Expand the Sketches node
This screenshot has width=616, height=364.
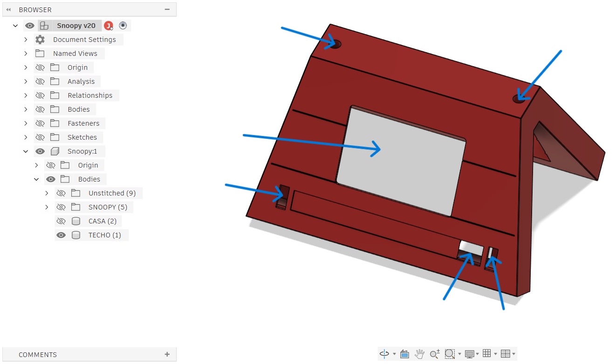coord(26,137)
